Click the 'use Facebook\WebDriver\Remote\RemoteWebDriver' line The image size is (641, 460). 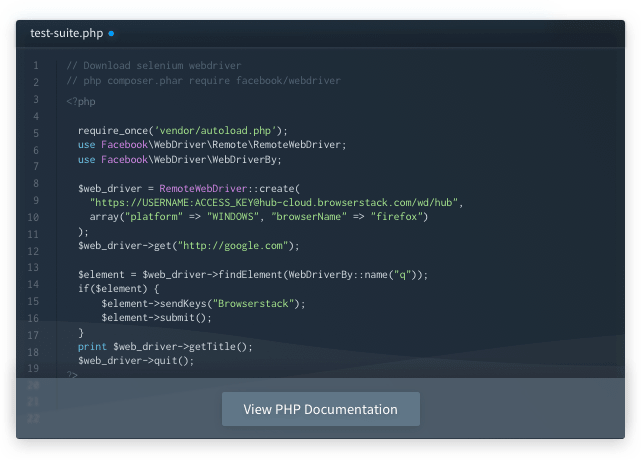pos(212,145)
